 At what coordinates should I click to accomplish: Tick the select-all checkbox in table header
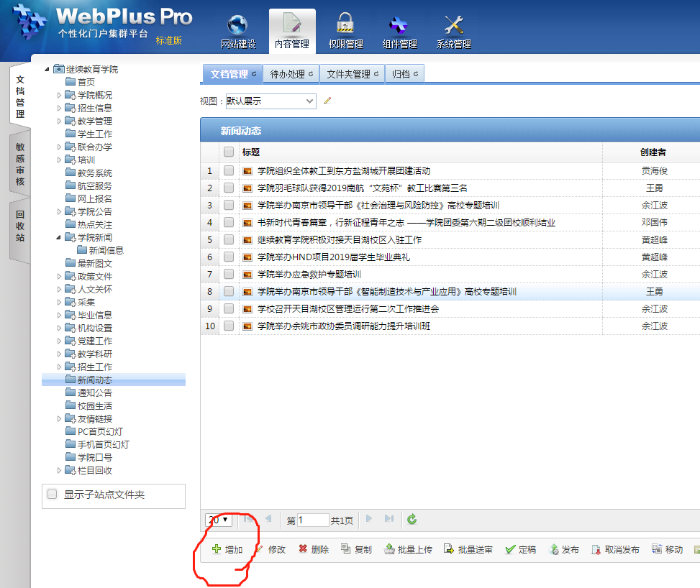click(x=229, y=152)
